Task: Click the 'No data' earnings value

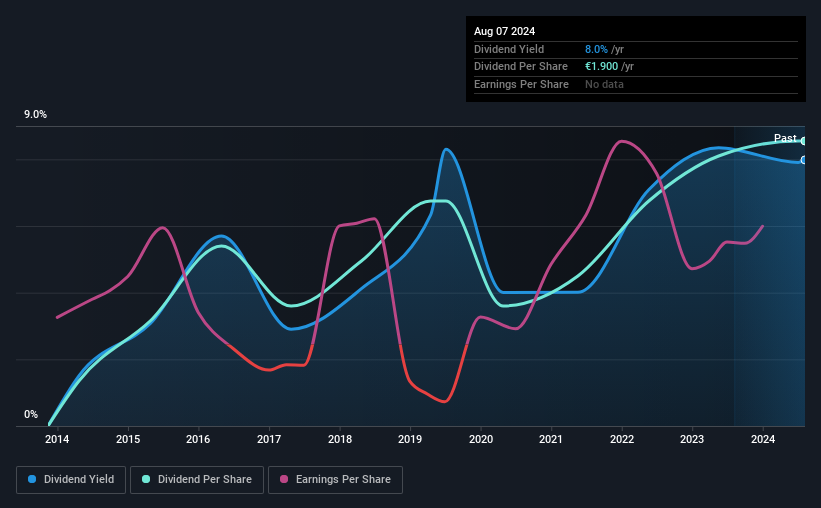Action: [604, 84]
